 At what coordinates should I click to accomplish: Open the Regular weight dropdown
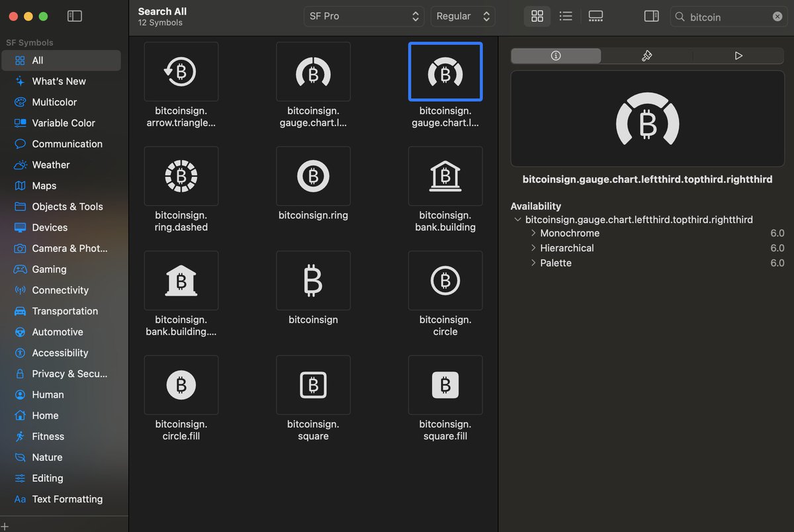click(x=463, y=17)
